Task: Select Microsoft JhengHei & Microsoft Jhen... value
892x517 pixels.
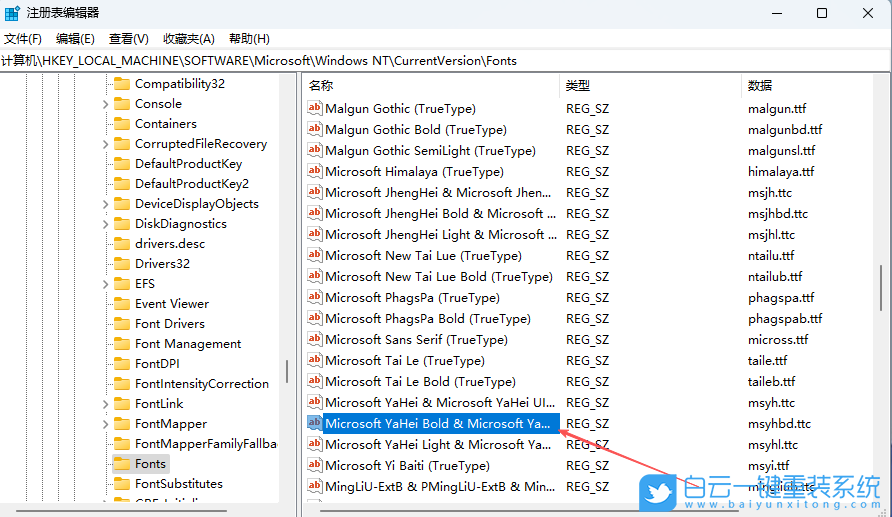Action: 438,193
